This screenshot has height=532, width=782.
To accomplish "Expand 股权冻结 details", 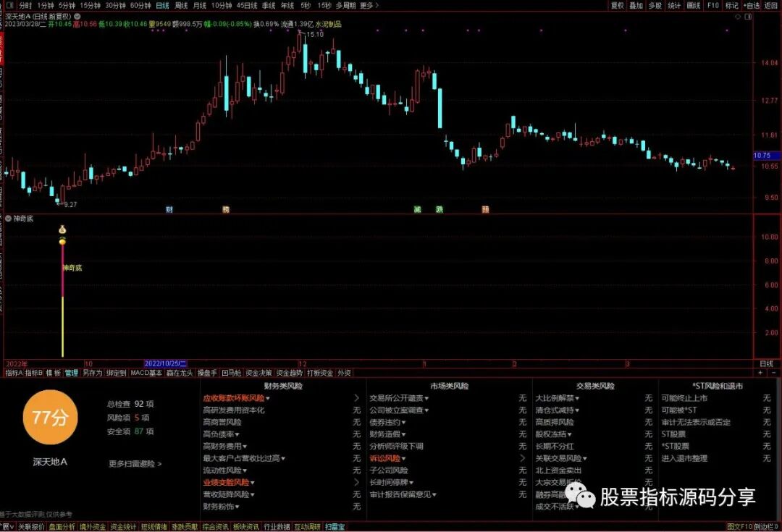I will coord(570,434).
